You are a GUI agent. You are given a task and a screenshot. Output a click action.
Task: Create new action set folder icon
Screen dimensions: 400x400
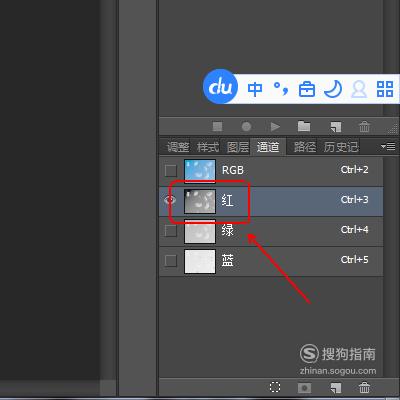[x=304, y=126]
